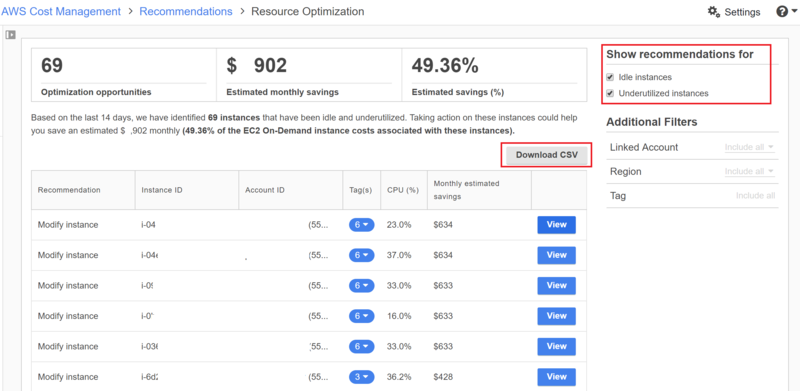800x391 pixels.
Task: Click the Estimated monthly savings card
Action: 309,75
